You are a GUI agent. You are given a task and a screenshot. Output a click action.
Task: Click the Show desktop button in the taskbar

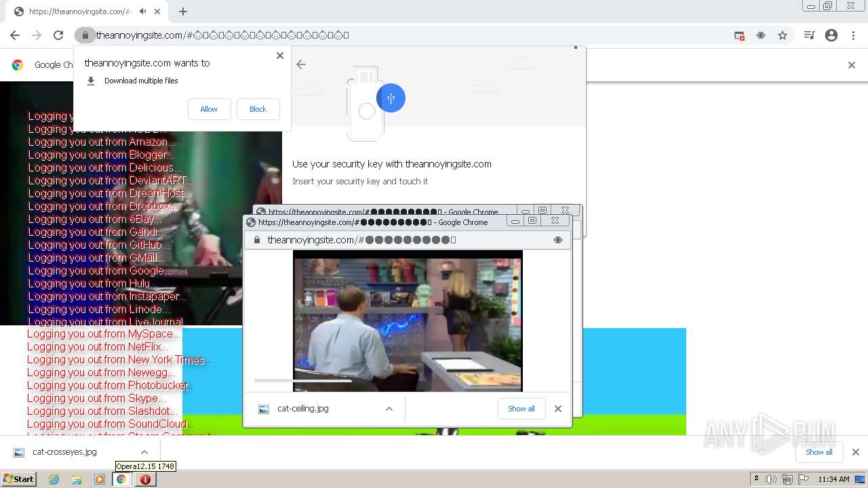pyautogui.click(x=861, y=479)
